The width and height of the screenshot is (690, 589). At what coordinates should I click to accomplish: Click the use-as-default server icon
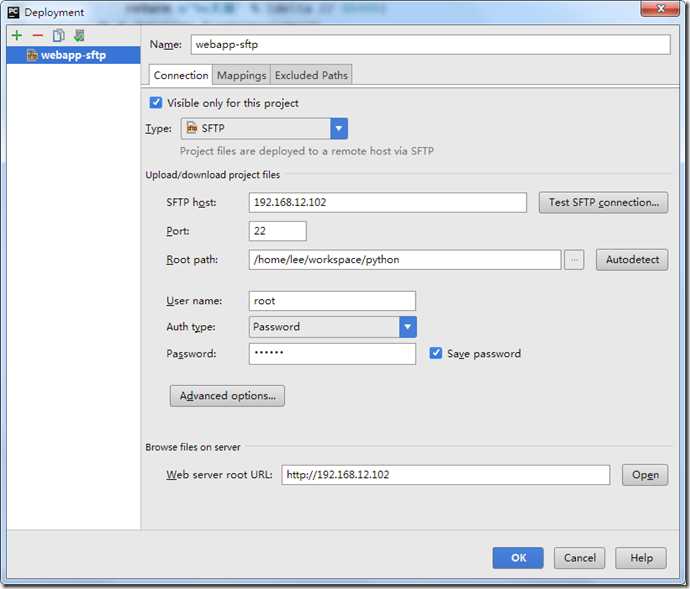pos(79,36)
